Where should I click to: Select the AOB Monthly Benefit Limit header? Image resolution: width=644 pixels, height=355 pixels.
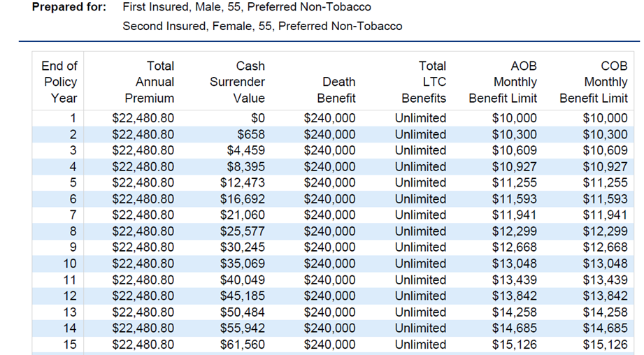[x=503, y=82]
